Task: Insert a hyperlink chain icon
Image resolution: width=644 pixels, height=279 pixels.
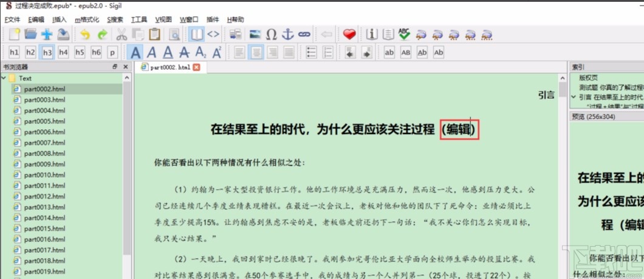Action: pyautogui.click(x=304, y=35)
